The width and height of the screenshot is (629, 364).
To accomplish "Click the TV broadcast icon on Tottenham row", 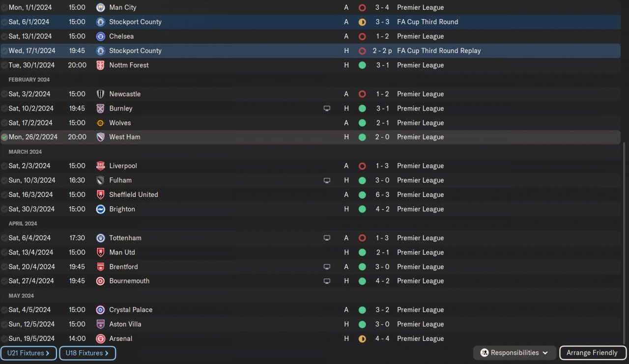I will [x=327, y=238].
